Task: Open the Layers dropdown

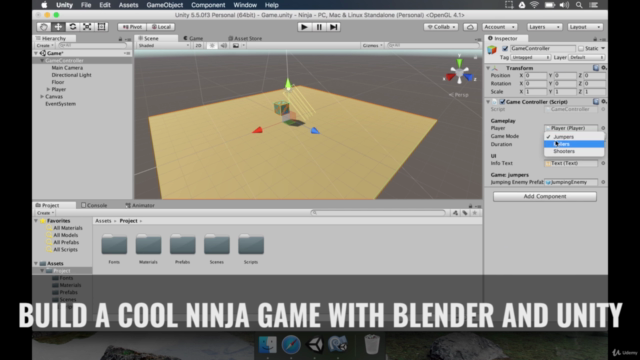Action: (544, 27)
